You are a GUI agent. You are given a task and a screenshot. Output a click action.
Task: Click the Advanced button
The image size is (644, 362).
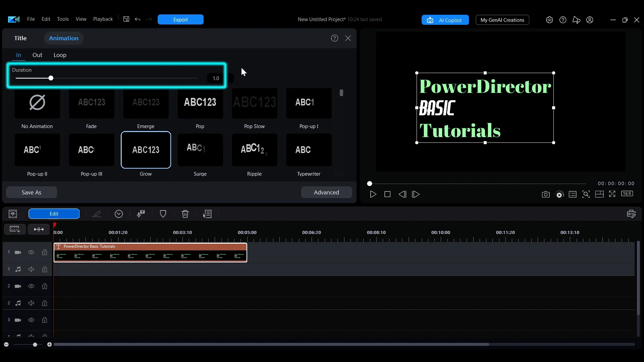click(x=326, y=192)
